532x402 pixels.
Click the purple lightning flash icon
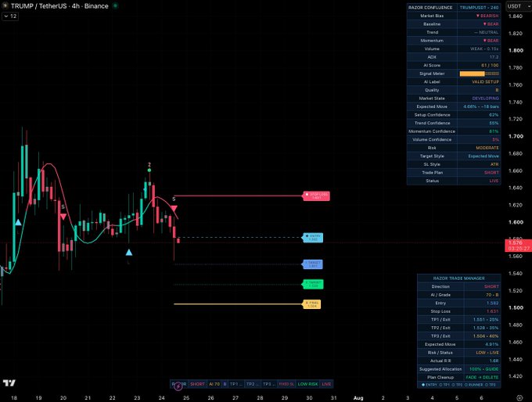click(178, 386)
